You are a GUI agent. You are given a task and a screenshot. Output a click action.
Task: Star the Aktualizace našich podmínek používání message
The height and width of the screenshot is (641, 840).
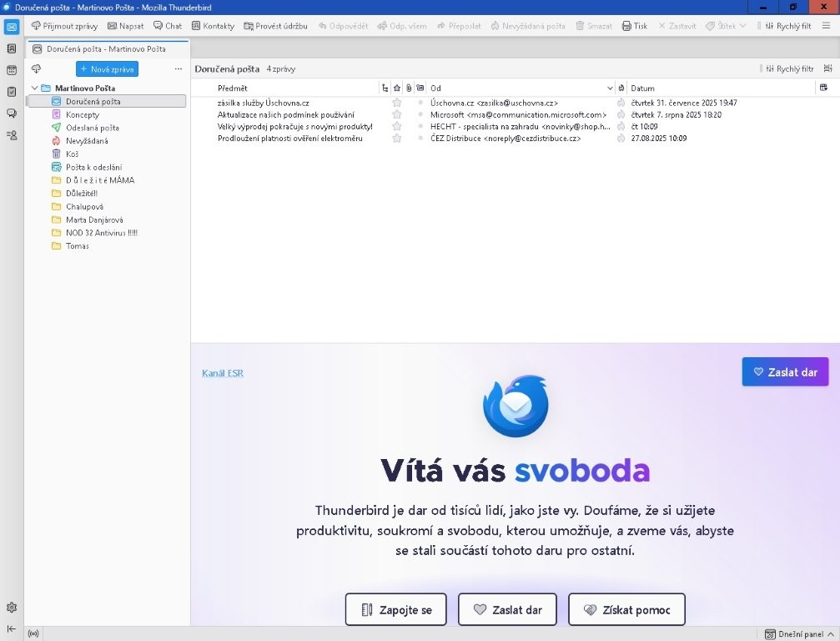tap(397, 114)
